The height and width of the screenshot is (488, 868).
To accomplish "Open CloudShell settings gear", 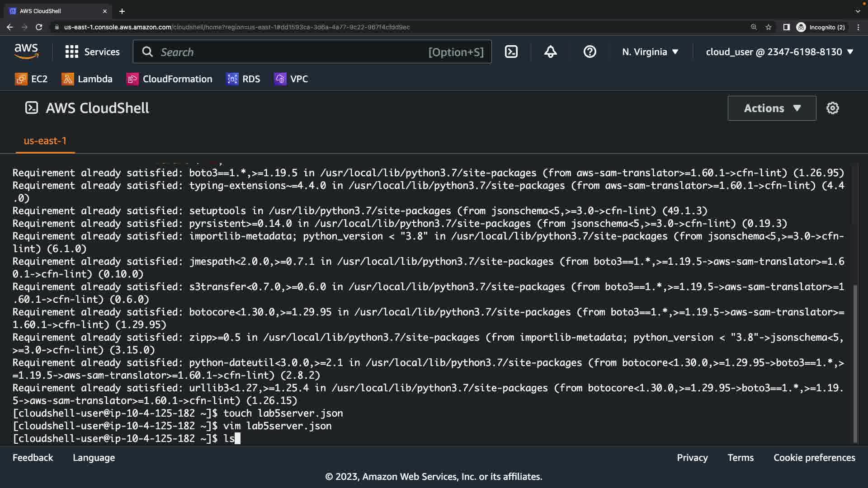I will (x=832, y=108).
